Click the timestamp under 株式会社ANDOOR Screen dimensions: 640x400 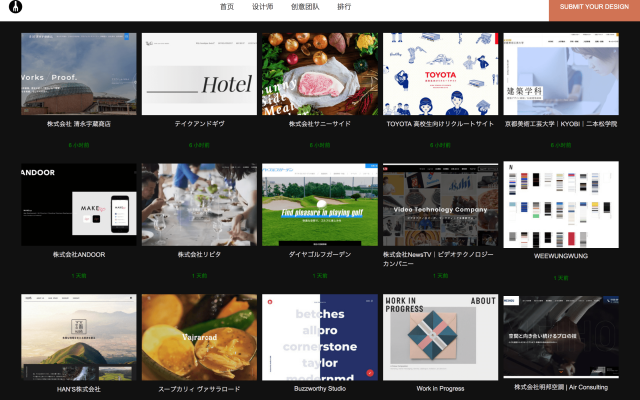(79, 276)
